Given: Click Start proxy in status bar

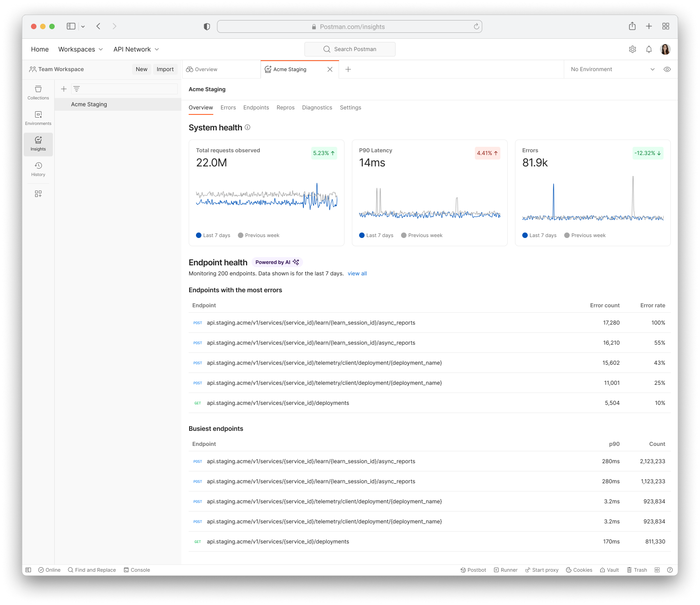Looking at the screenshot, I should point(541,570).
